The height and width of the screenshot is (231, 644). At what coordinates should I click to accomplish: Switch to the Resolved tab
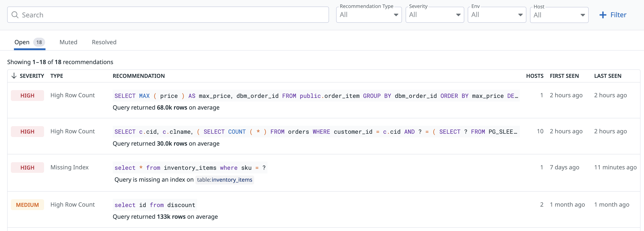(104, 42)
